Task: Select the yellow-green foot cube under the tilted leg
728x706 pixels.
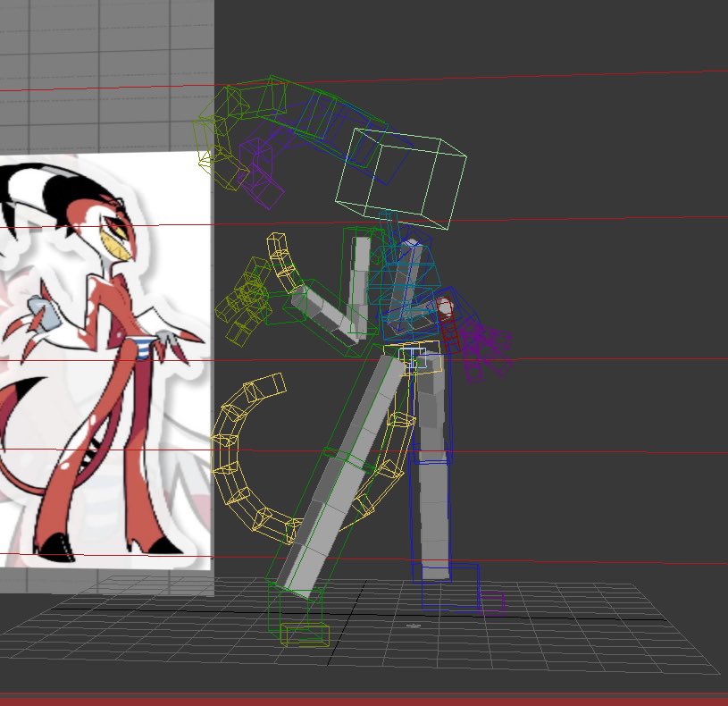Action: 305,635
